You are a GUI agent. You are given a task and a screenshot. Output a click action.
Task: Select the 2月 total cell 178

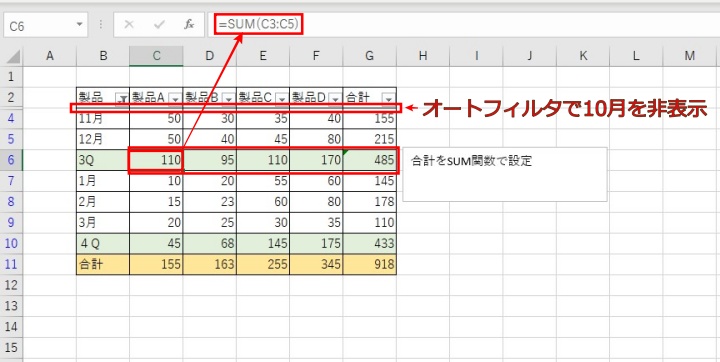coord(370,202)
